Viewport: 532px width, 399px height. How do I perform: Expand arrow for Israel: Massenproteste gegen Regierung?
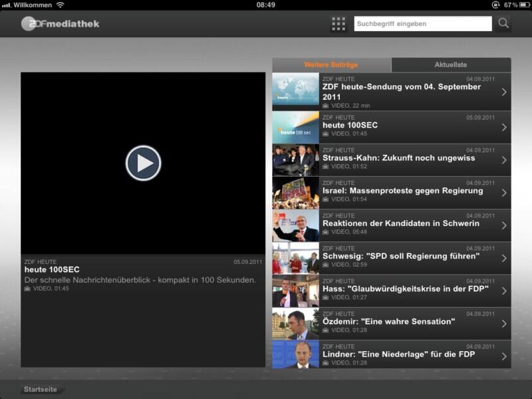coord(504,193)
